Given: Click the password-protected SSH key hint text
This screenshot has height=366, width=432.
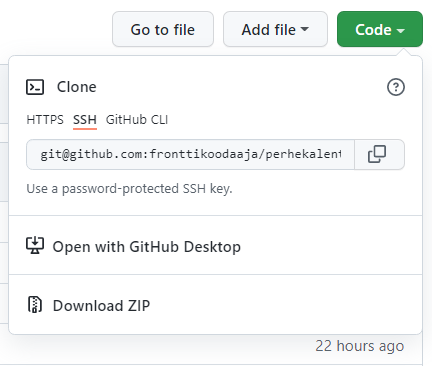Looking at the screenshot, I should point(129,189).
